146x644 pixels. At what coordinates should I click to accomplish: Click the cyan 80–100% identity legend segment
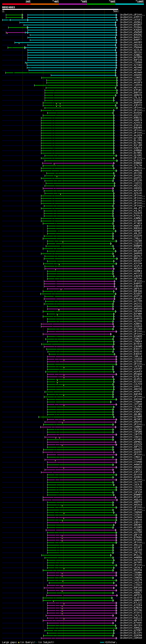coord(130,4)
